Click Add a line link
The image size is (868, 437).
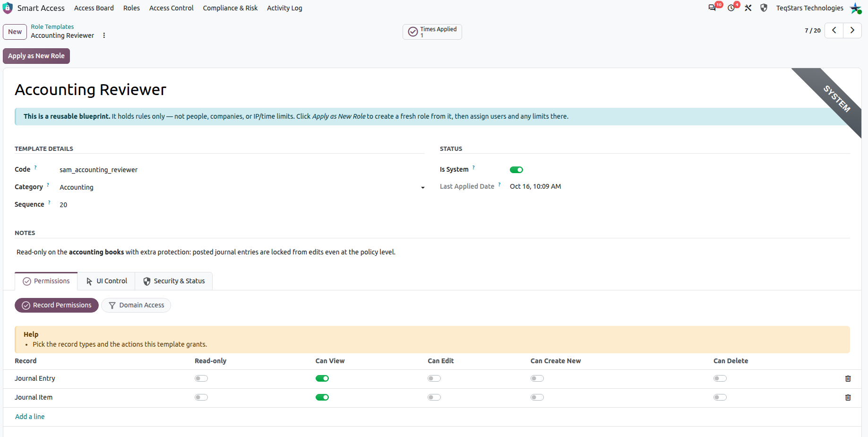coord(30,417)
